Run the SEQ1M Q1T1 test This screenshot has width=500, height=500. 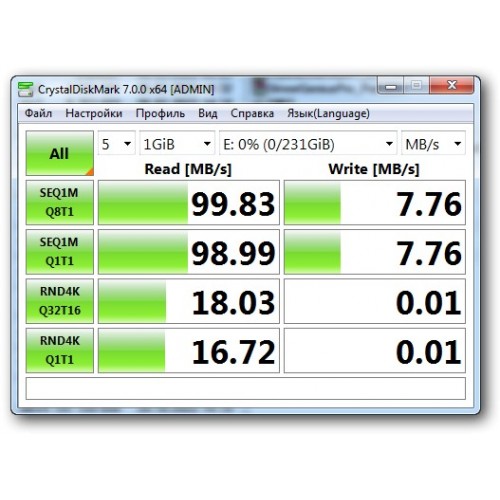click(x=60, y=252)
